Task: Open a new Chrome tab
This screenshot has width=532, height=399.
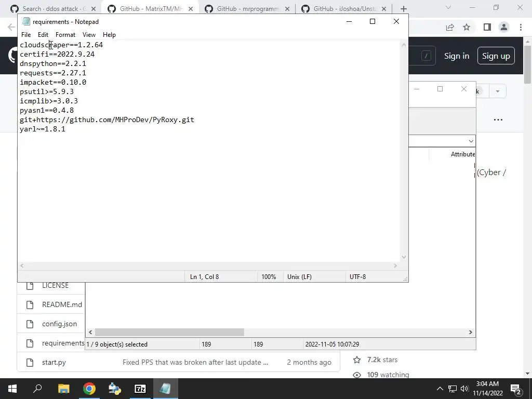Action: pyautogui.click(x=403, y=9)
